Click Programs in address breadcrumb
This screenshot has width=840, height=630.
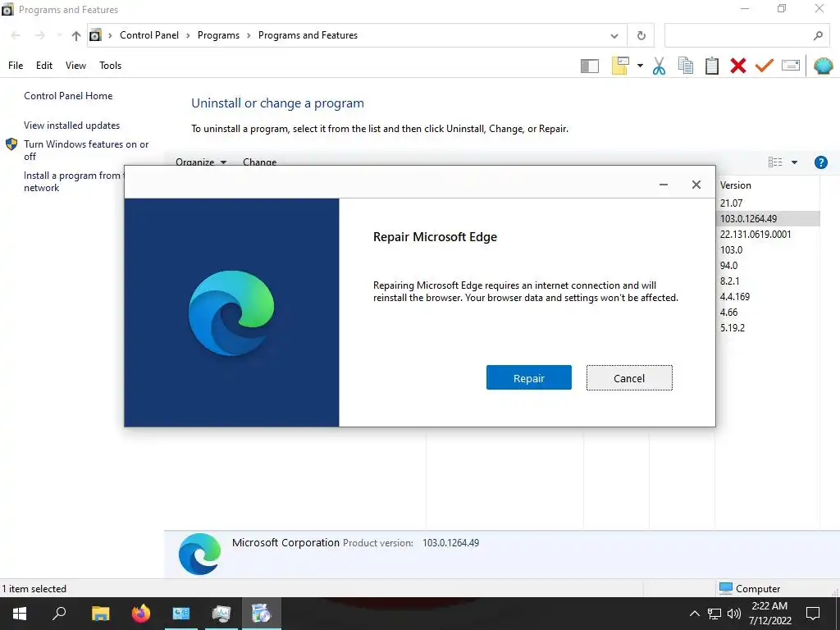tap(218, 35)
